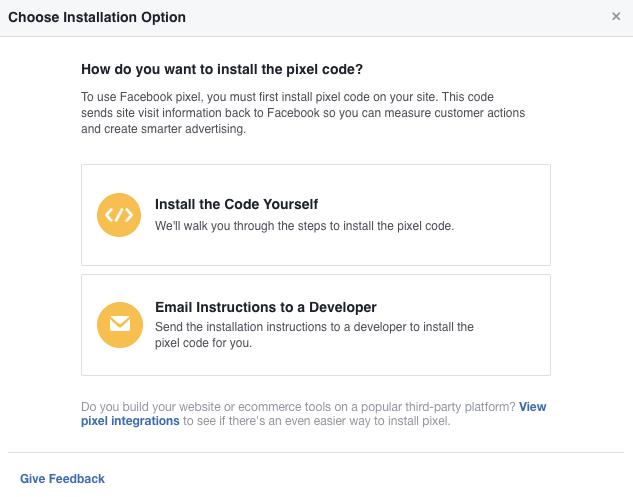Click the Give Feedback link
The height and width of the screenshot is (497, 633).
point(62,478)
